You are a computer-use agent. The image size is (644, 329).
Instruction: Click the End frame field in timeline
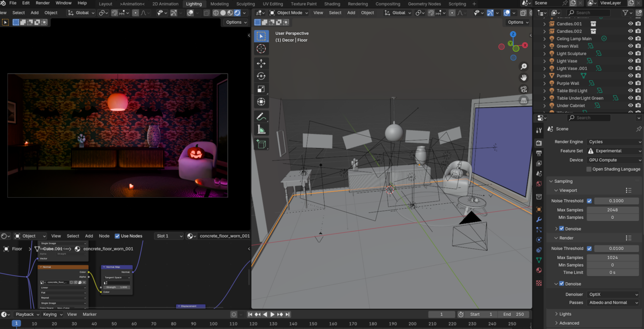[x=514, y=314]
